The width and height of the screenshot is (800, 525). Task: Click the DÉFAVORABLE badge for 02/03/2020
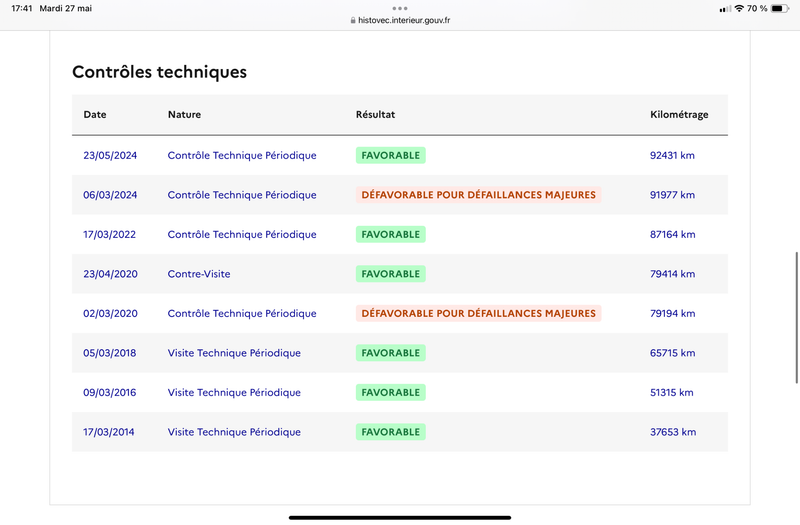[479, 313]
